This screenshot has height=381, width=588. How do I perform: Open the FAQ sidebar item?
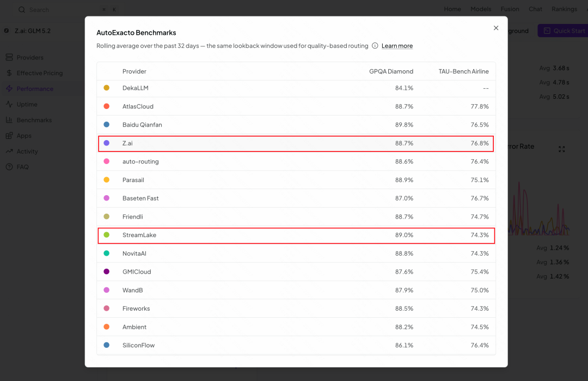tap(22, 167)
